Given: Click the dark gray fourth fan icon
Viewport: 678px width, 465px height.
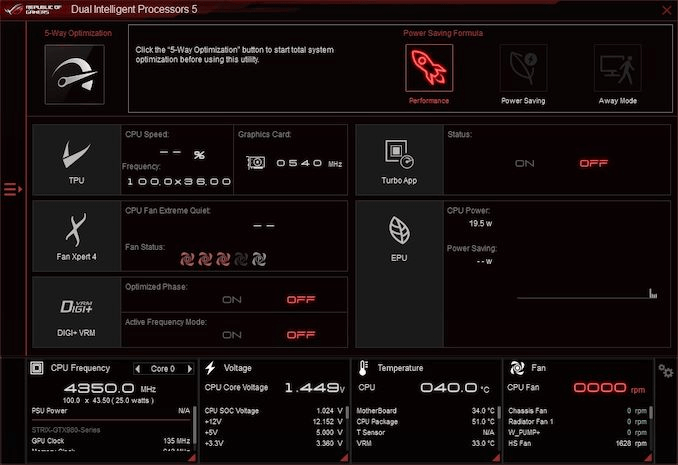Looking at the screenshot, I should (x=241, y=259).
